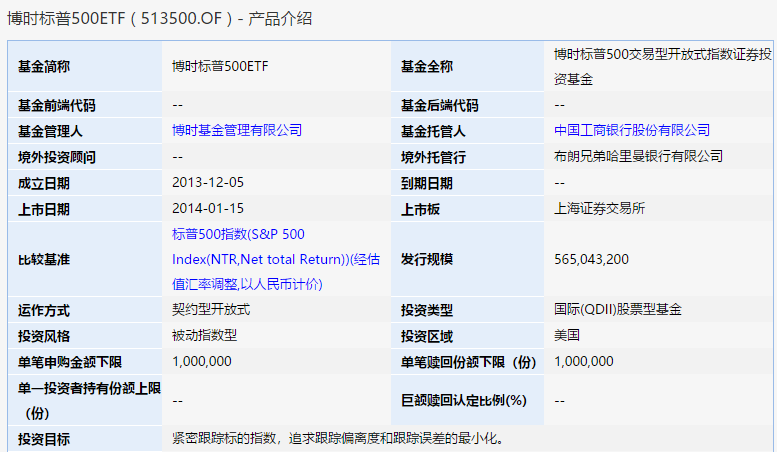This screenshot has width=777, height=452.
Task: Select the fund short name value 博时标普500ETF
Action: [220, 66]
